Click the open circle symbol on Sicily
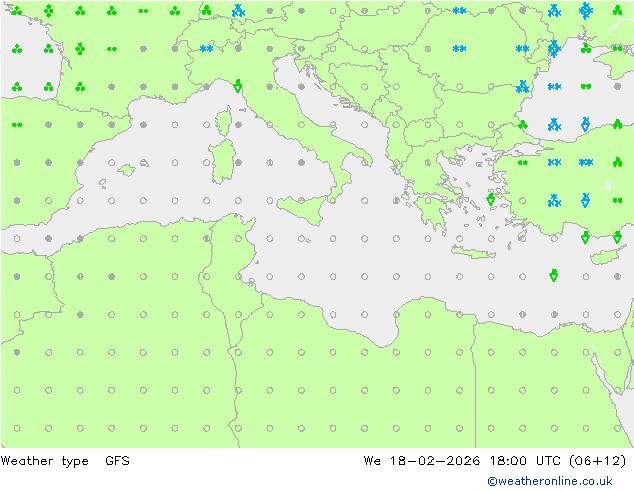The height and width of the screenshot is (490, 634). coord(301,201)
